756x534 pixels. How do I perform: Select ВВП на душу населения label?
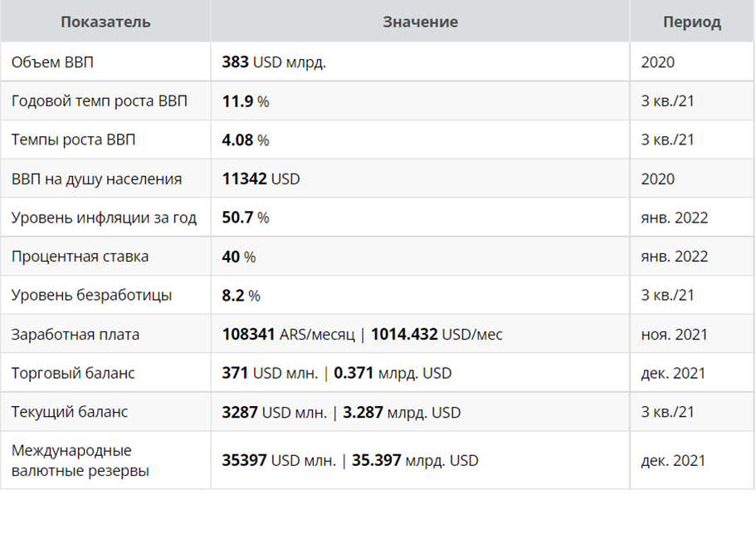(x=96, y=179)
